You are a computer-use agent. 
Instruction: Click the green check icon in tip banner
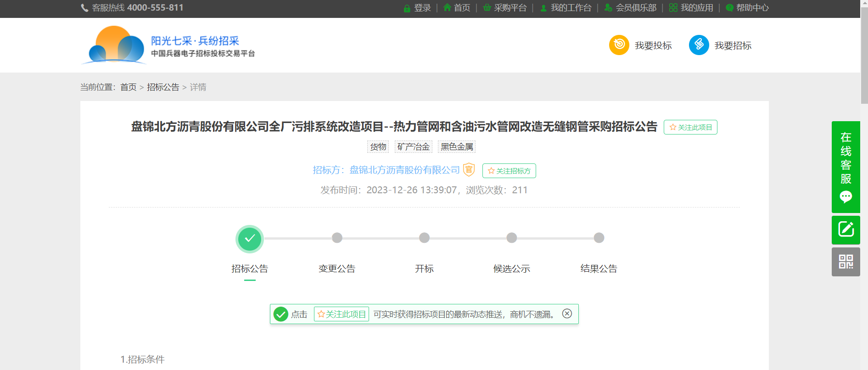pos(280,314)
